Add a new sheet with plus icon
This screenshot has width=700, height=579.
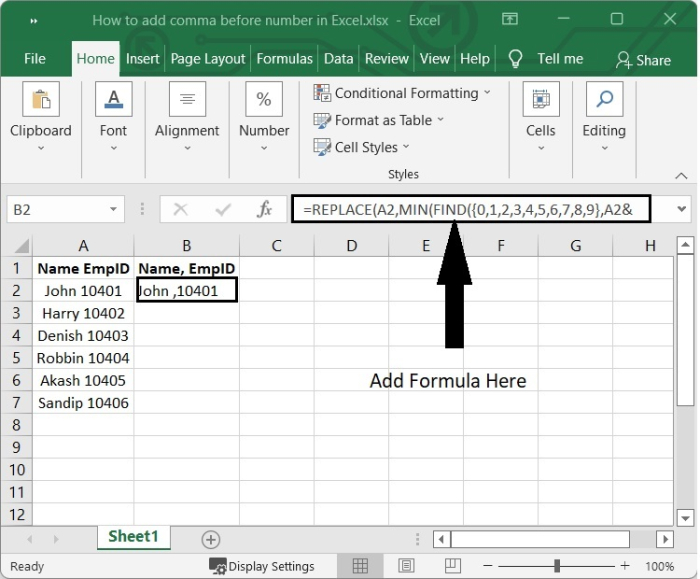click(211, 539)
